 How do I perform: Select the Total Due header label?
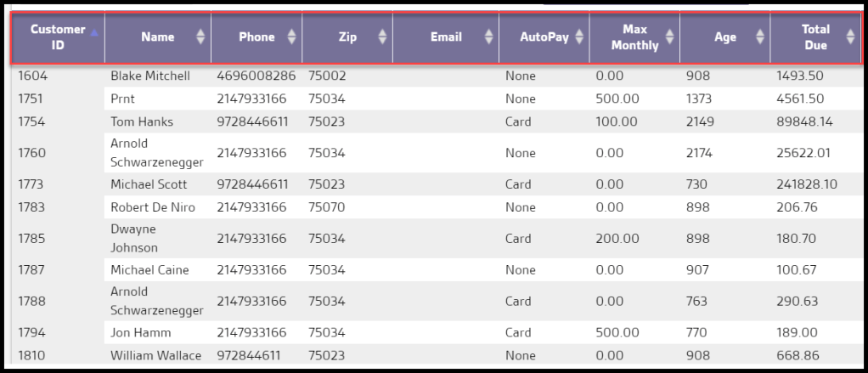click(x=815, y=37)
